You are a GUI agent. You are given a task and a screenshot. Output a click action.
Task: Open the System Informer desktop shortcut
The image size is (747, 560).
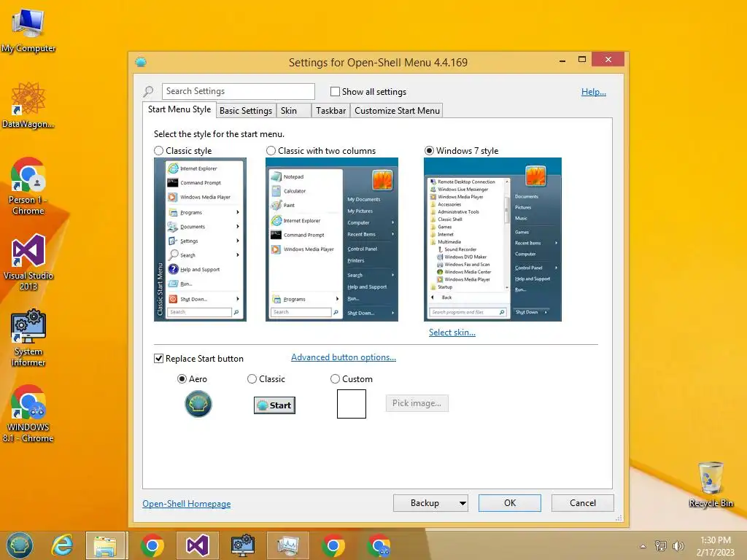click(x=28, y=338)
